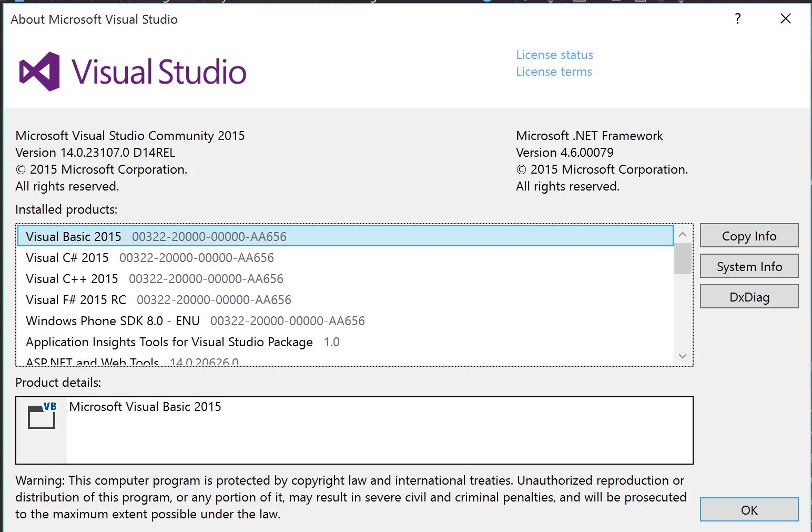Screen dimensions: 812x532
Task: Select the Visual F# 2015 RC row
Action: pyautogui.click(x=346, y=299)
